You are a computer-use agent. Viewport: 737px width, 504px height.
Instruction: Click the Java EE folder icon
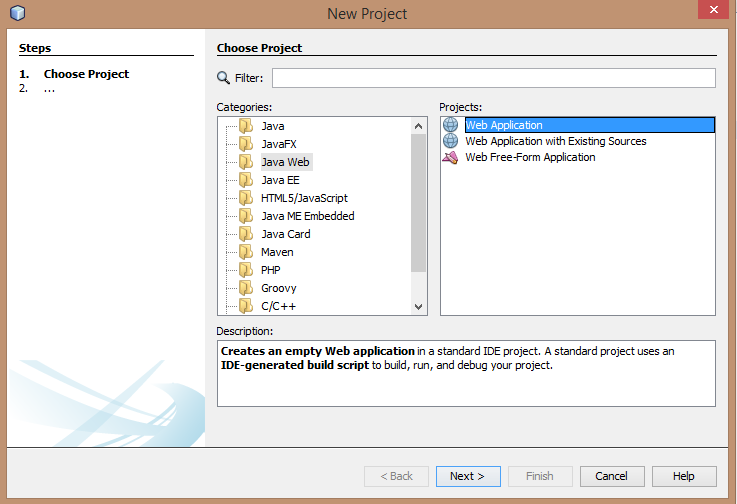(x=246, y=180)
